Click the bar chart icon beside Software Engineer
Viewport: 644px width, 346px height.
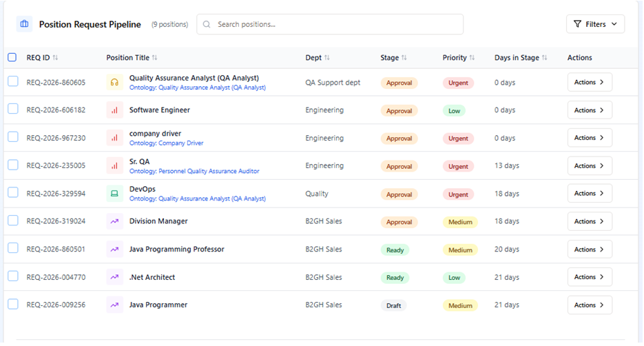tap(114, 110)
